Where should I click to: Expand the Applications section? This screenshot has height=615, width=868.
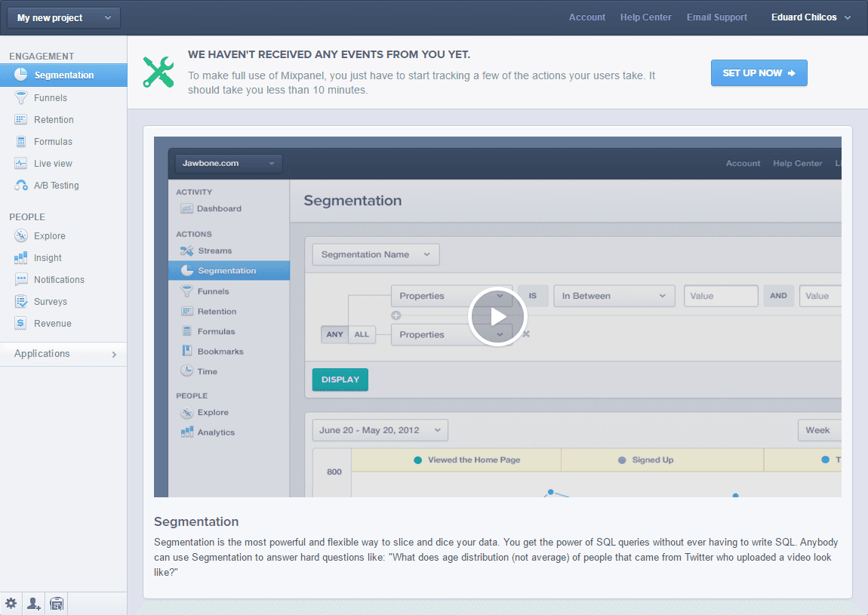(x=63, y=354)
